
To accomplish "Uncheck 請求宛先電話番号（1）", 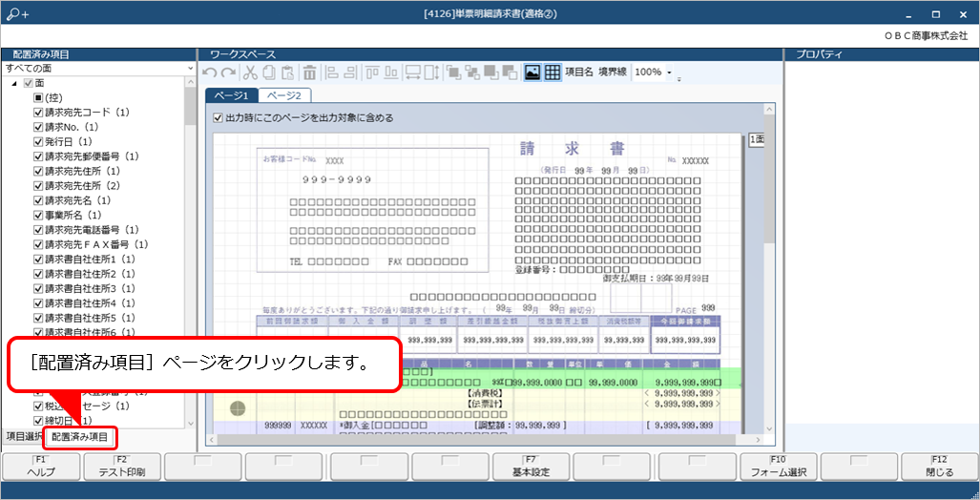I will point(37,230).
